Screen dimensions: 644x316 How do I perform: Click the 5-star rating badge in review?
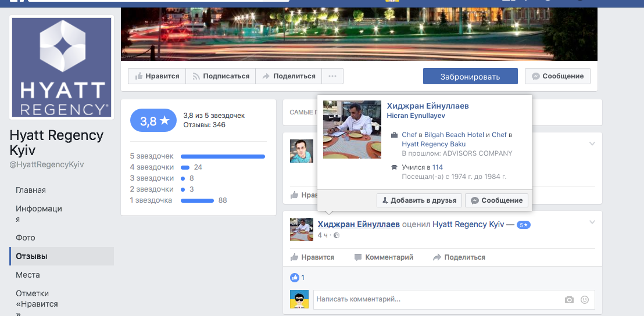523,225
